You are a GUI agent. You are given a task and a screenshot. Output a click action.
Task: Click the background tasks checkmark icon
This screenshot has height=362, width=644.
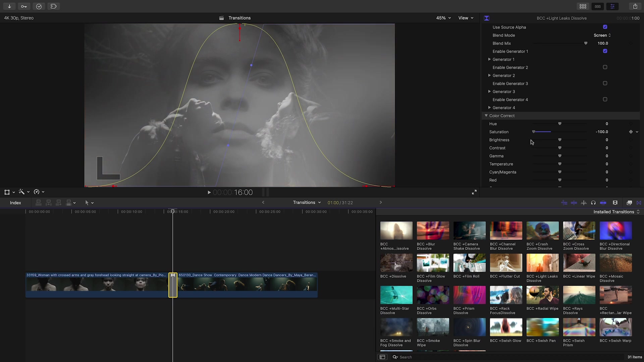tap(39, 6)
